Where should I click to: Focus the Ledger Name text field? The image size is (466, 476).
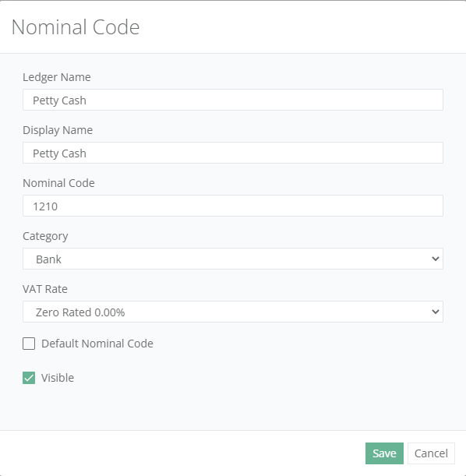click(x=233, y=100)
